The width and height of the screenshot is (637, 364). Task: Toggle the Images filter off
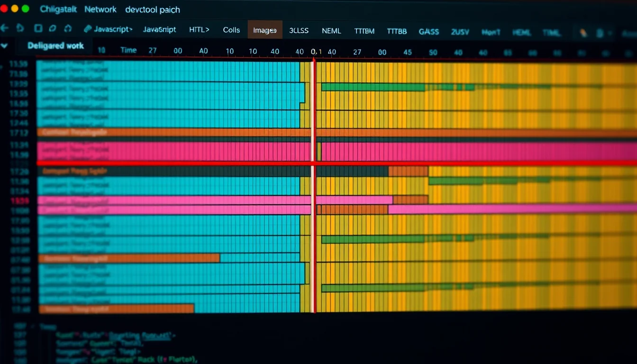click(x=264, y=30)
